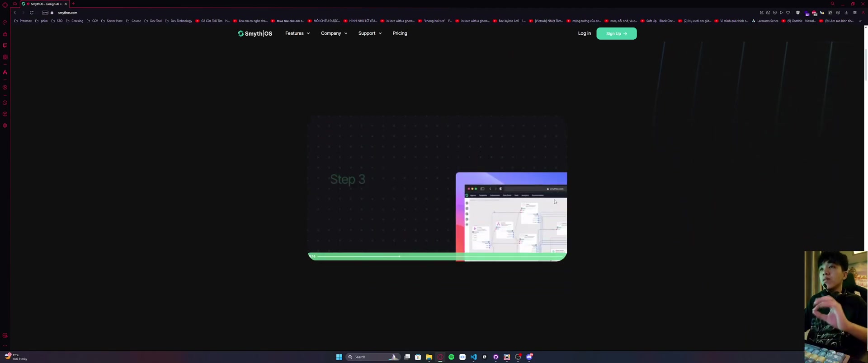Open the extensions cube icon in toolbar
Image resolution: width=868 pixels, height=363 pixels.
tap(838, 13)
